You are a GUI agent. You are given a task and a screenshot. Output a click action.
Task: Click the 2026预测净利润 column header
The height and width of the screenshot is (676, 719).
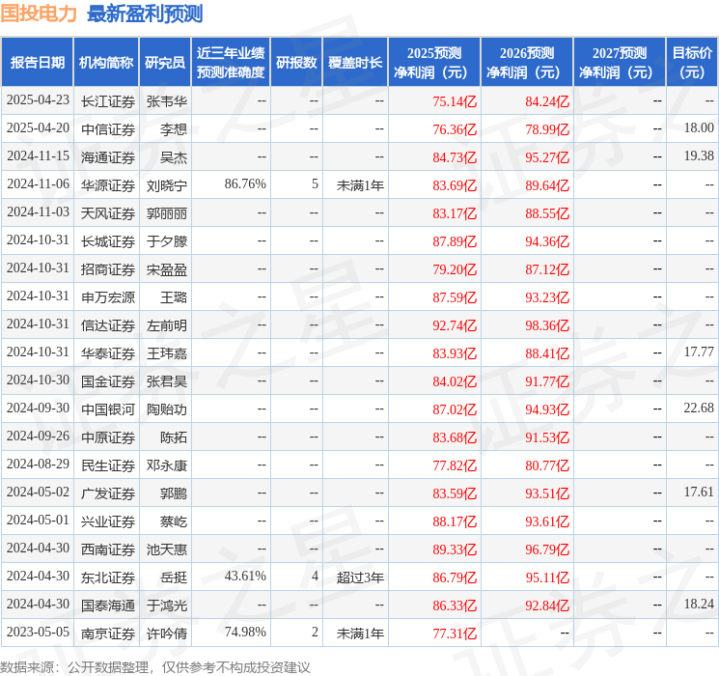[527, 62]
